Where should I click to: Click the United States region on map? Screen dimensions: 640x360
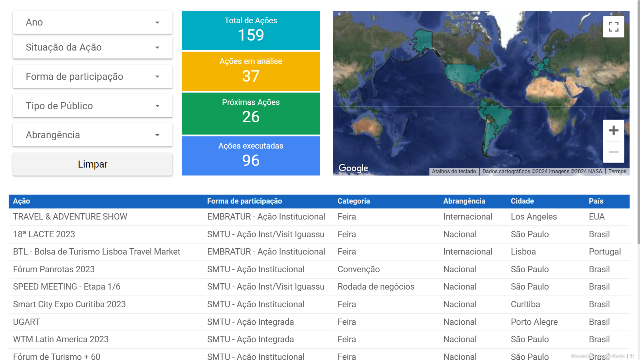[465, 74]
